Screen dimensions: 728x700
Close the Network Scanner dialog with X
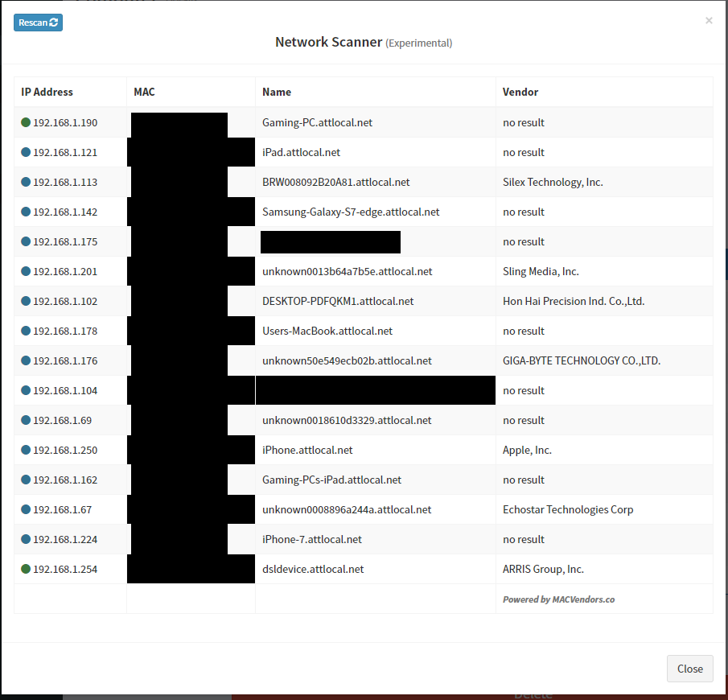(709, 20)
